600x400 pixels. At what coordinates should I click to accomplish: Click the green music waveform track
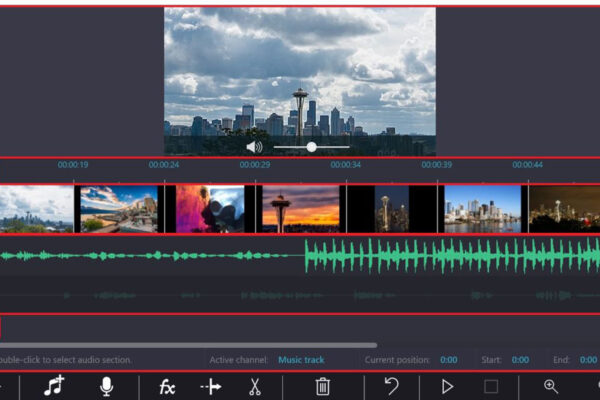click(x=300, y=255)
